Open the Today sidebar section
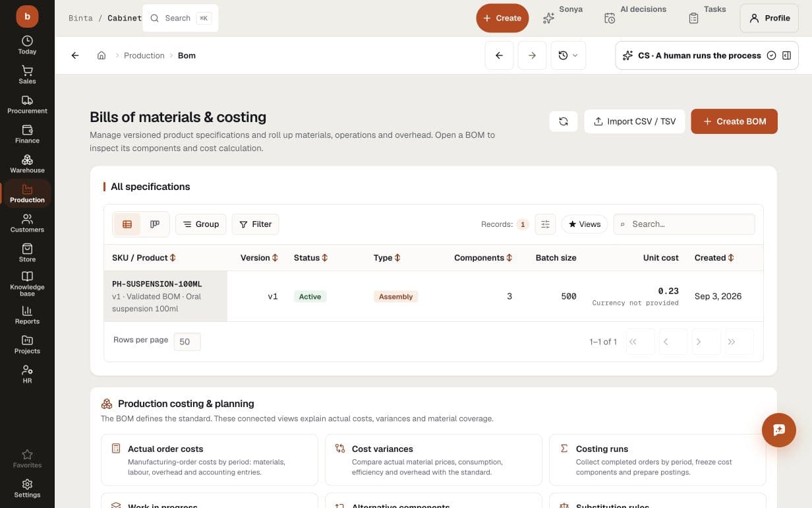The width and height of the screenshot is (812, 508). point(27,45)
